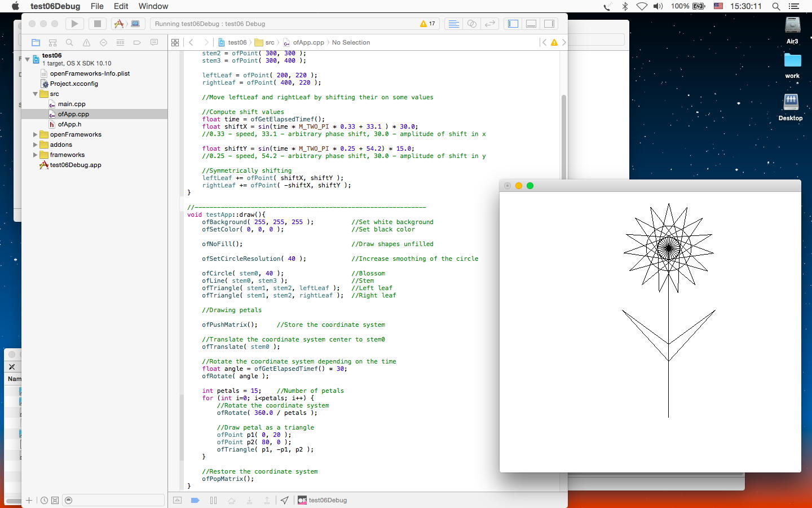Open the Breakpoint navigator
This screenshot has width=812, height=508.
point(137,42)
